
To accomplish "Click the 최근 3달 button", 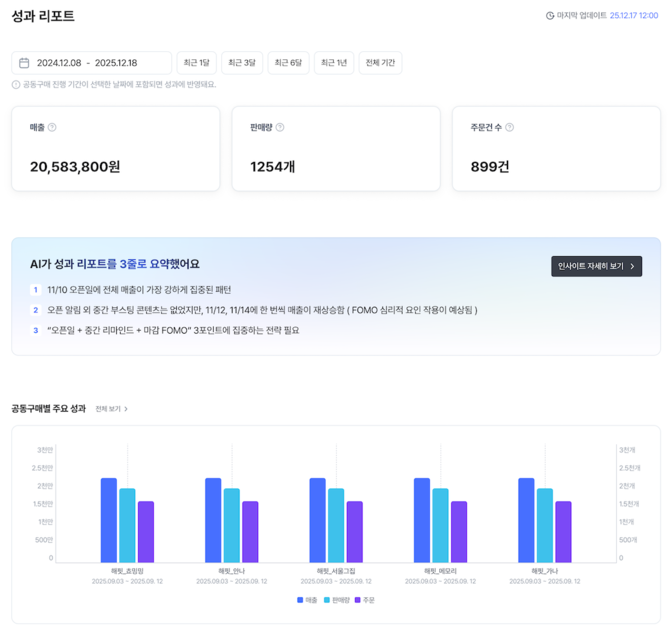I will [x=242, y=63].
